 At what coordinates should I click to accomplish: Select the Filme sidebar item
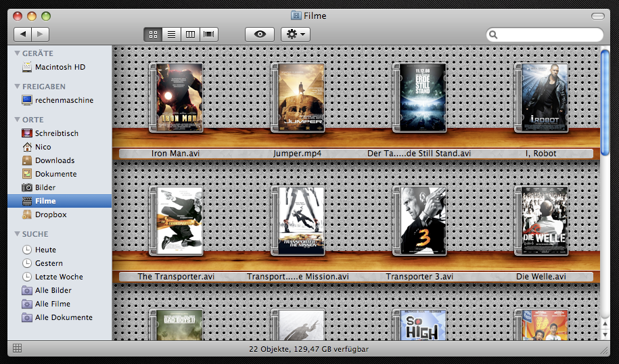pyautogui.click(x=60, y=201)
